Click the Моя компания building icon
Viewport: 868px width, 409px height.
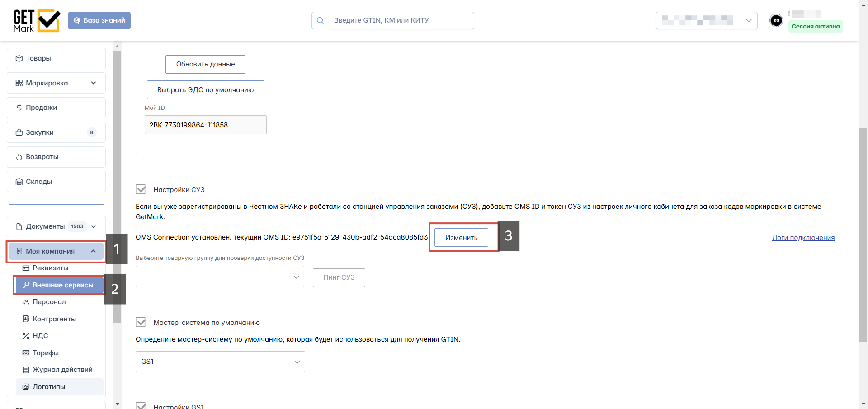tap(19, 251)
